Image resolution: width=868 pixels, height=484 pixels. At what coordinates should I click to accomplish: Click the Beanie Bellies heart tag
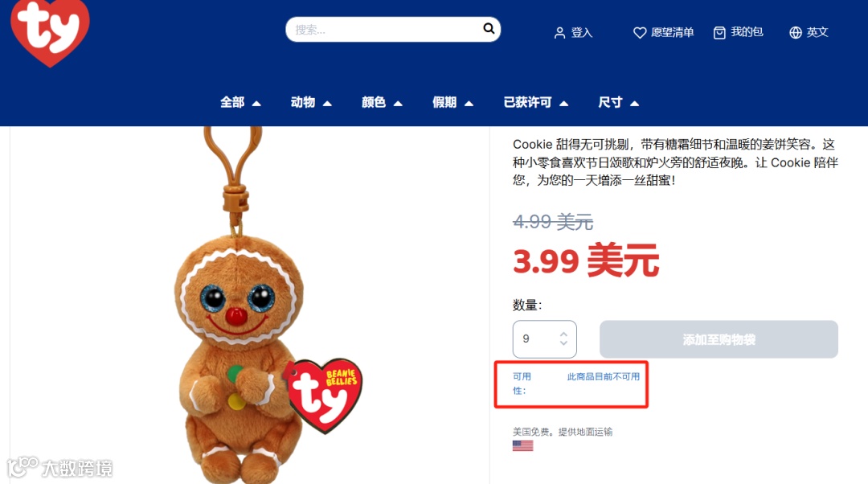coord(324,395)
